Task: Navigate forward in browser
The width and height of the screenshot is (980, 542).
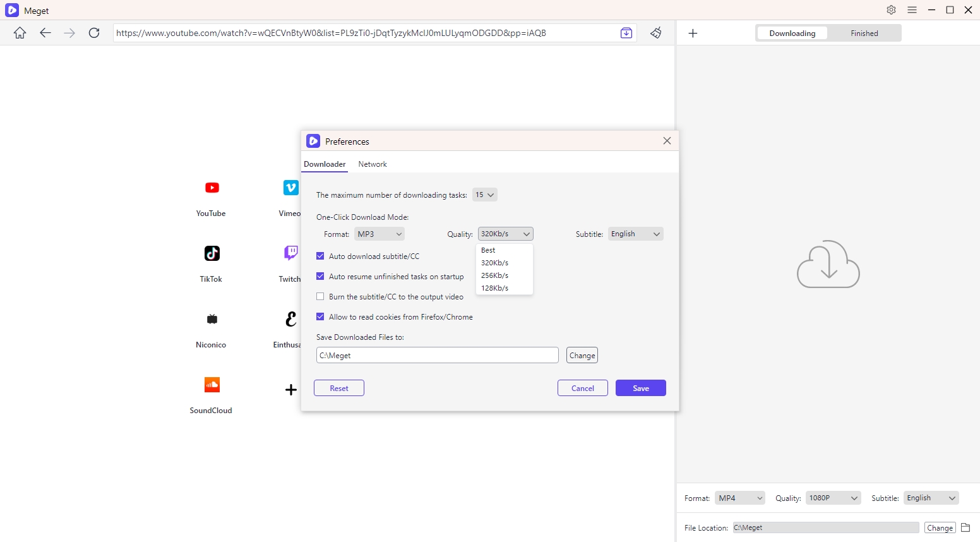Action: point(69,33)
